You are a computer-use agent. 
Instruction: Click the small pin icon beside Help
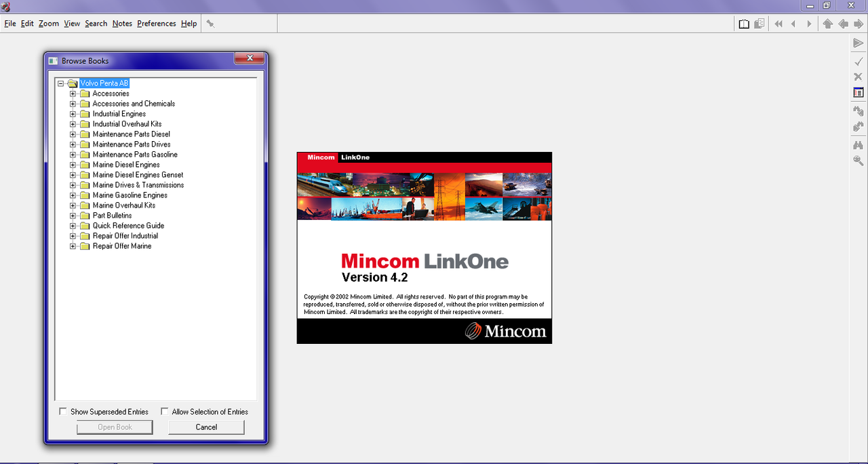[x=210, y=24]
